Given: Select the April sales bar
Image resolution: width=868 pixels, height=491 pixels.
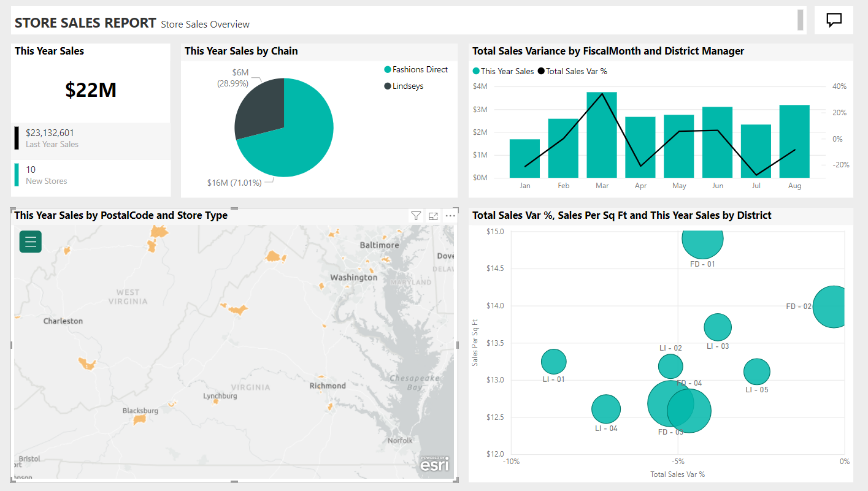Looking at the screenshot, I should tap(640, 147).
